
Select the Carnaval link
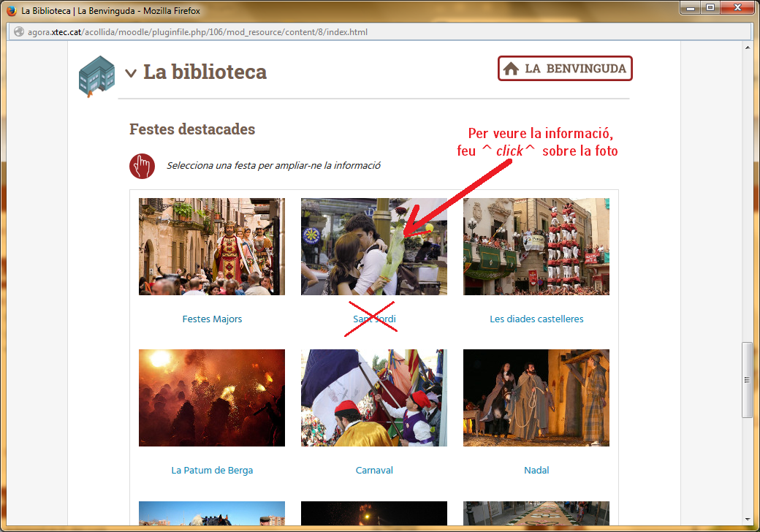click(374, 471)
